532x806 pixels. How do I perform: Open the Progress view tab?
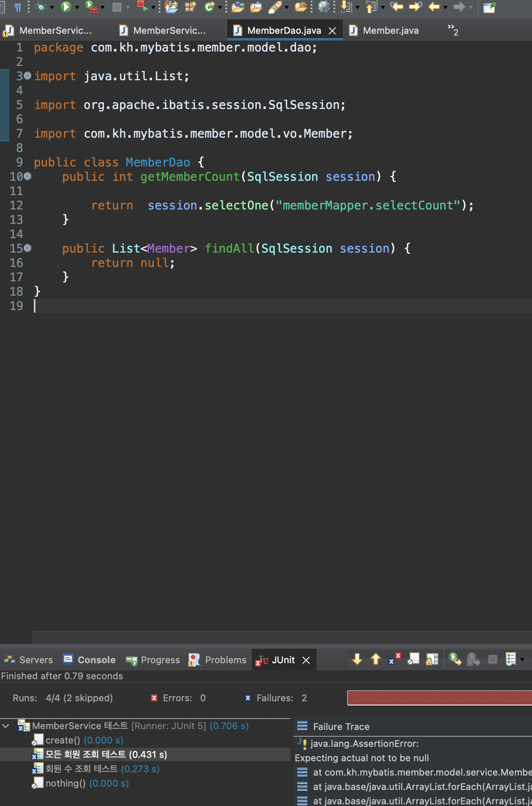(153, 660)
